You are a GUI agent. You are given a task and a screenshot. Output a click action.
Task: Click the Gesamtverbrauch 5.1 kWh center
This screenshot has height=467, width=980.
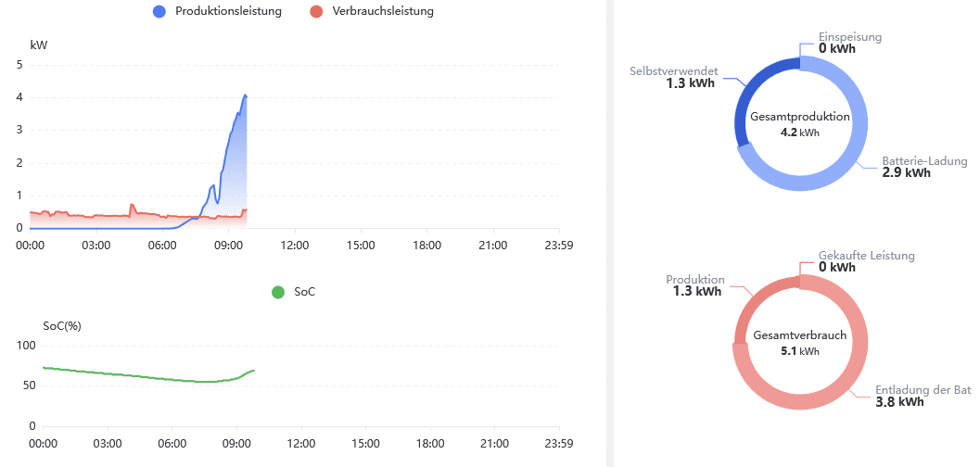(x=800, y=342)
